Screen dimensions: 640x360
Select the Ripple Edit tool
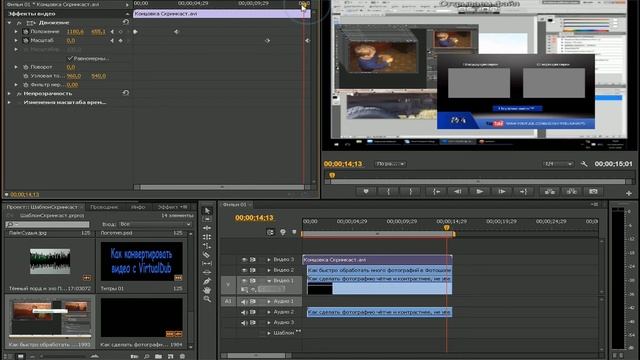pyautogui.click(x=207, y=228)
